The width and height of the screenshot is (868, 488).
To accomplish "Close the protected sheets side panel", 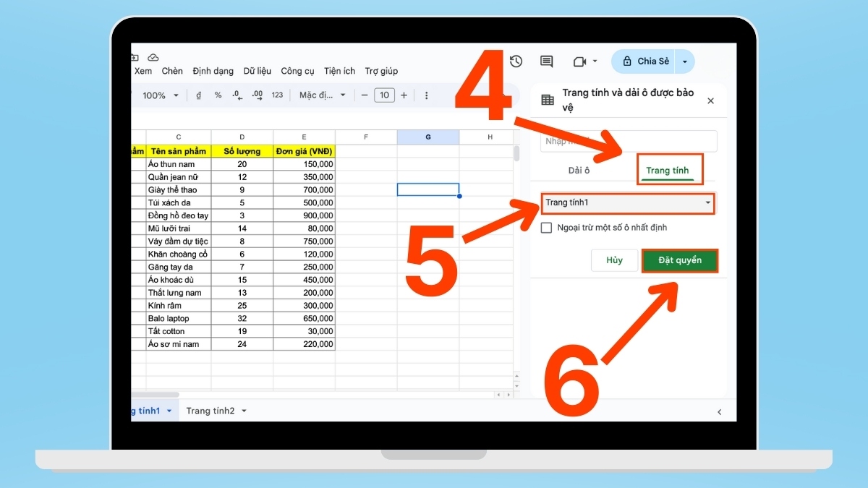I will pos(710,101).
